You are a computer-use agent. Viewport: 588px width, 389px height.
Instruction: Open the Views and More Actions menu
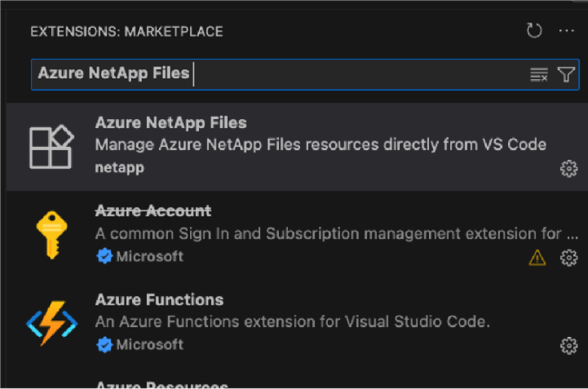click(x=567, y=31)
